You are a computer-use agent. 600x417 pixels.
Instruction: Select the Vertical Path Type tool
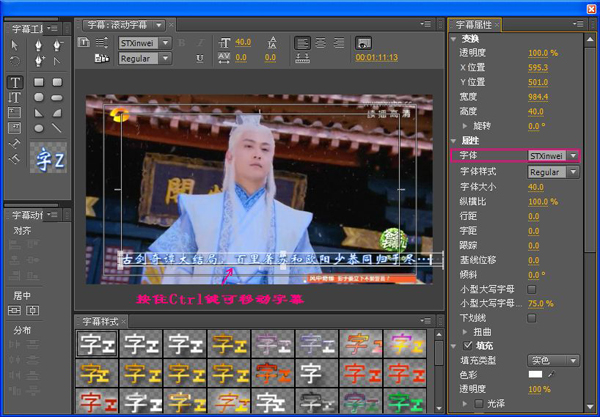click(15, 158)
